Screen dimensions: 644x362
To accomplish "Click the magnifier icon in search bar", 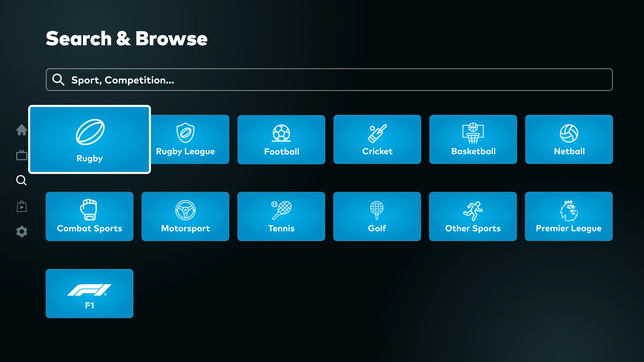I will tap(58, 80).
